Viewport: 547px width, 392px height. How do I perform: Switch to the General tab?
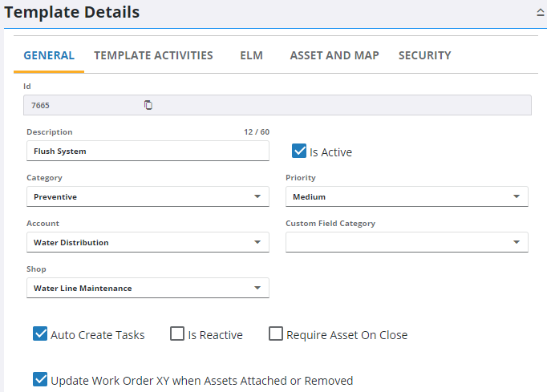(49, 55)
